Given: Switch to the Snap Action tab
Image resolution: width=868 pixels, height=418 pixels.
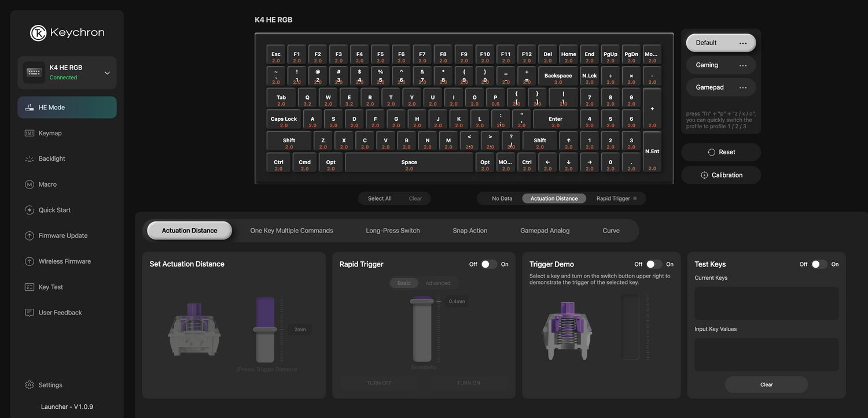Looking at the screenshot, I should [x=470, y=231].
